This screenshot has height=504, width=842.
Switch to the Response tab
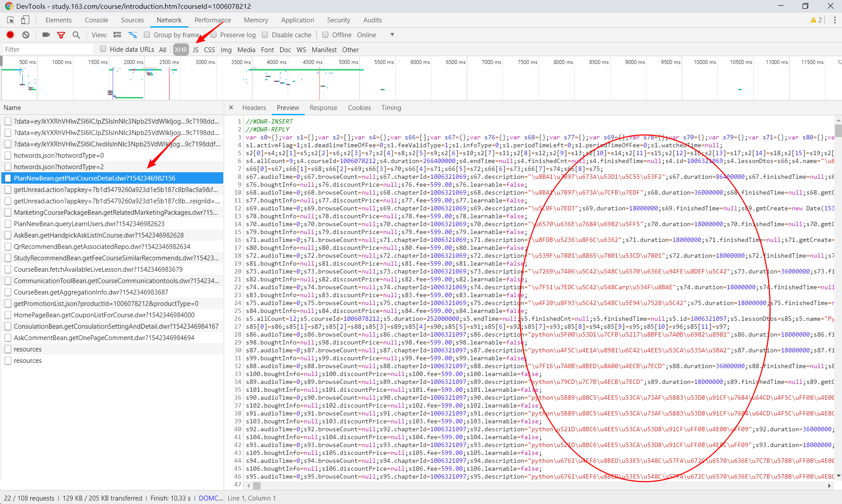click(323, 107)
